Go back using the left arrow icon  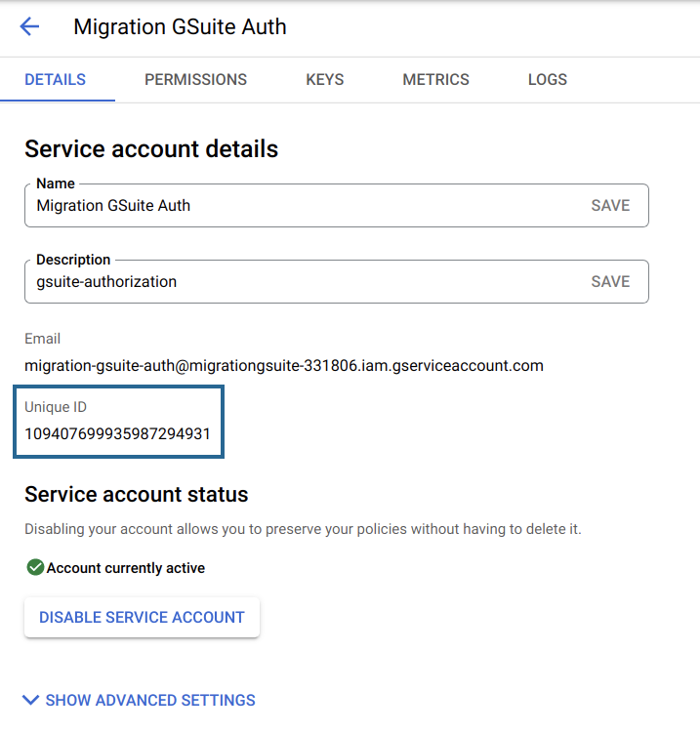pos(29,26)
